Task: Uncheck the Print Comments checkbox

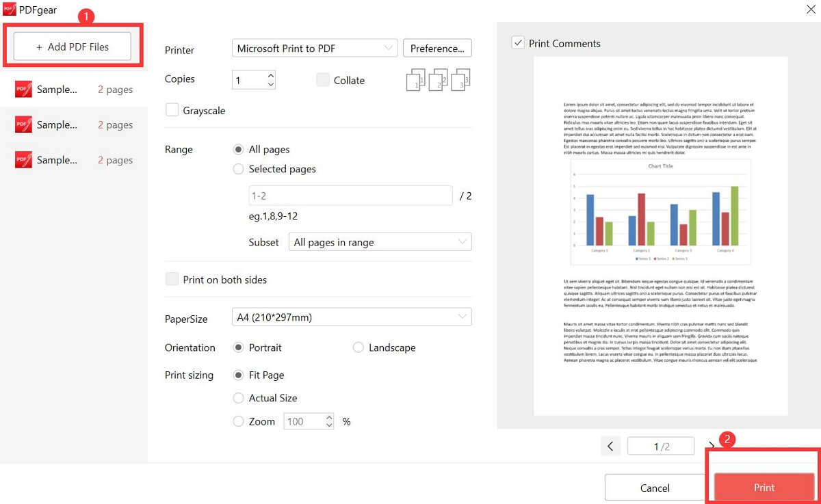Action: point(518,43)
